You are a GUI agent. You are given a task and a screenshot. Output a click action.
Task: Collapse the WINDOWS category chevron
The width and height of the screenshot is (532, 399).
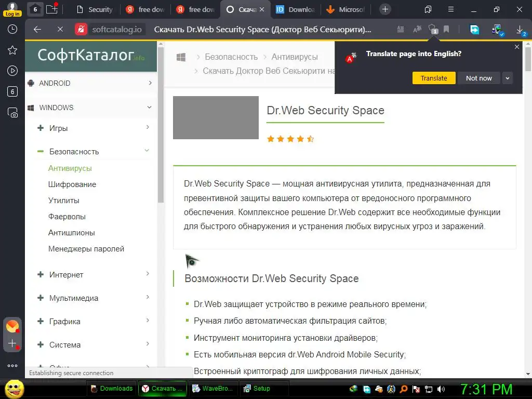tap(149, 107)
